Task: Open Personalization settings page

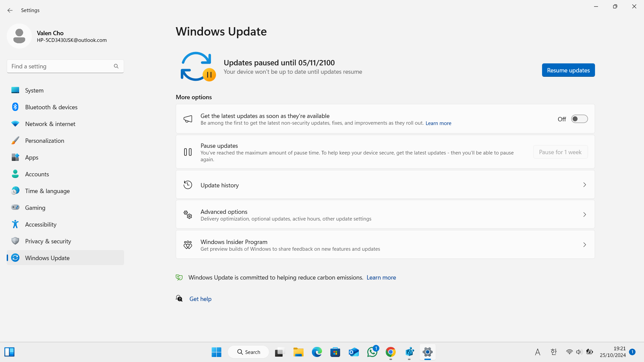Action: click(x=65, y=140)
